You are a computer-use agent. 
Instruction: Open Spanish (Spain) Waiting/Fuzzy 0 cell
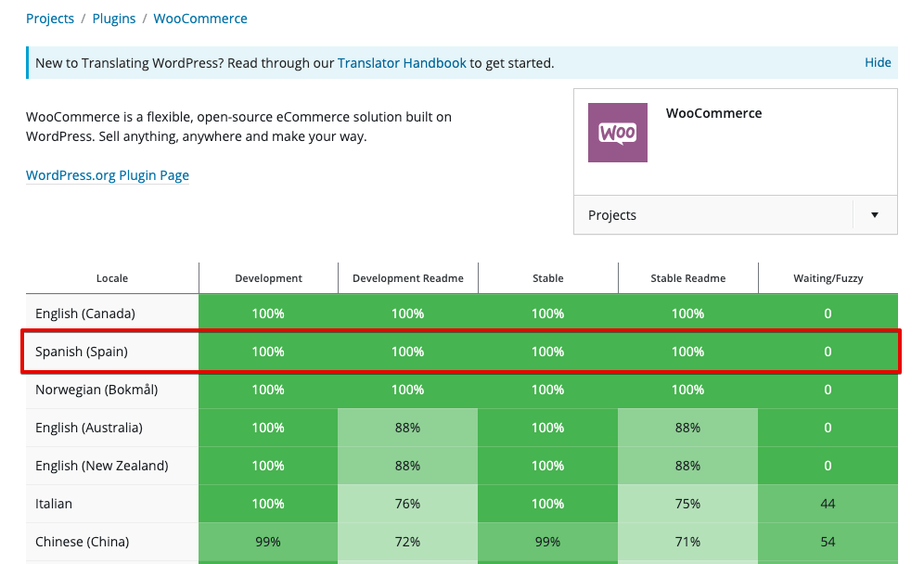(828, 352)
